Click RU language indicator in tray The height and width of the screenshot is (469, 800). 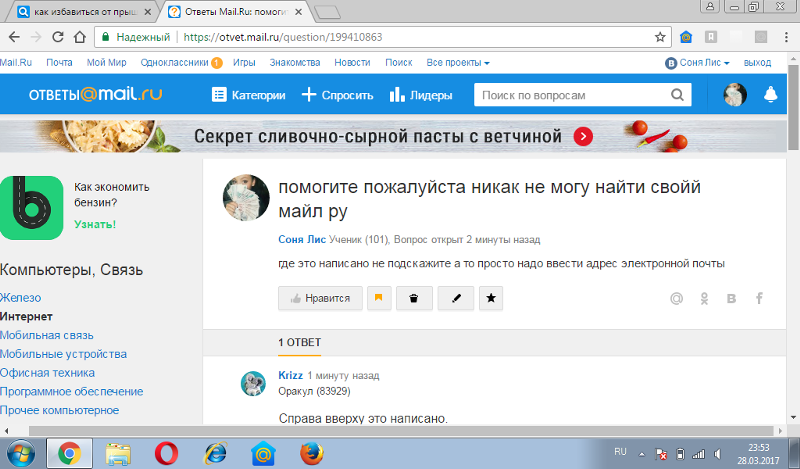click(620, 452)
